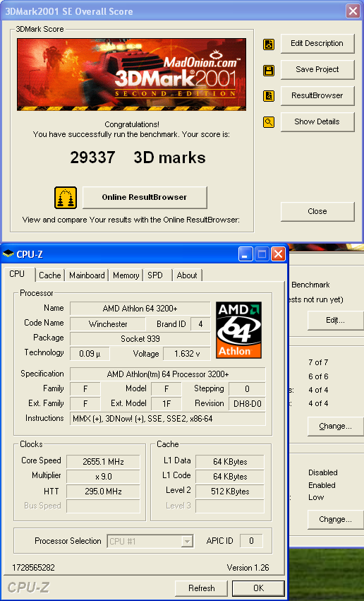Screen dimensions: 364x601
Task: Click the upper Change... button in 3DMark window
Action: 335,427
